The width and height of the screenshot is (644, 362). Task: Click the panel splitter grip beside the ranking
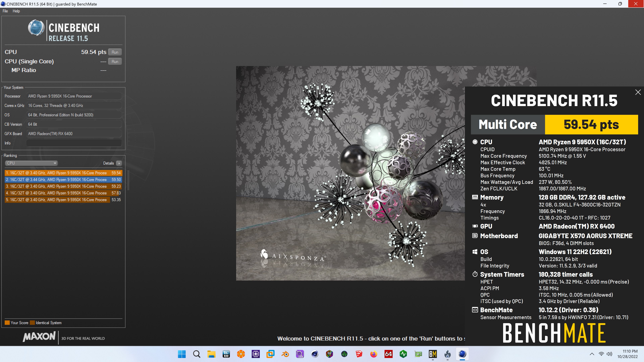point(128,180)
